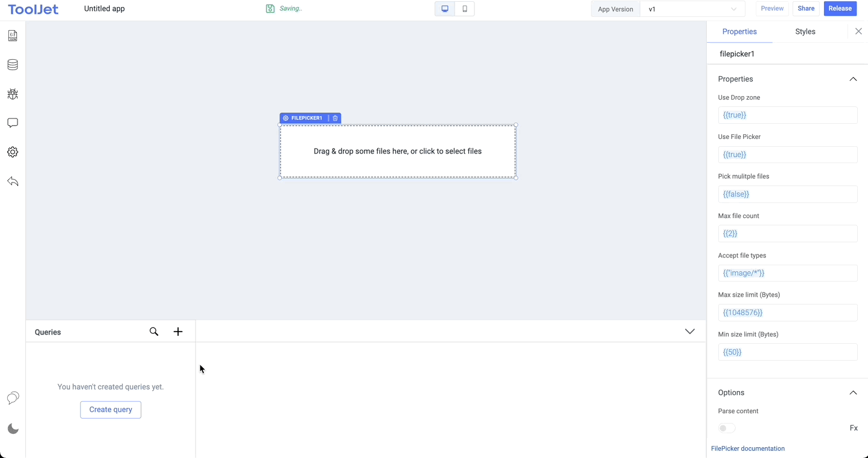
Task: Close the properties inspector panel
Action: [x=858, y=31]
